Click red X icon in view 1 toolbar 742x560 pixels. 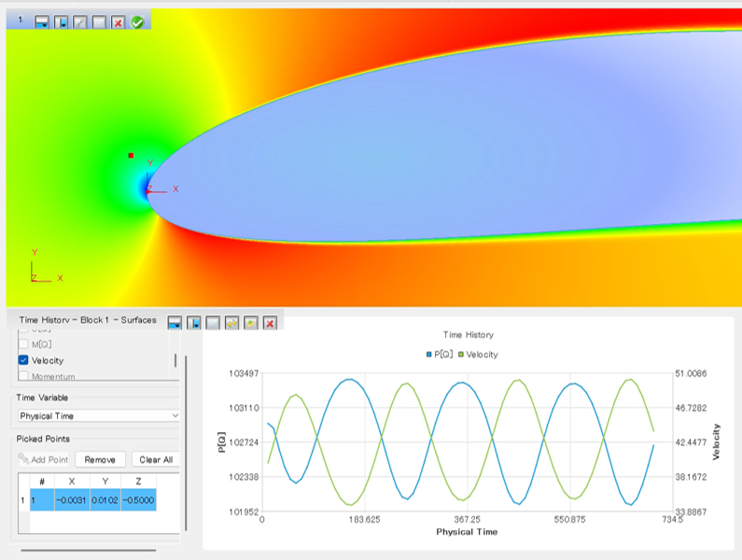[x=119, y=21]
